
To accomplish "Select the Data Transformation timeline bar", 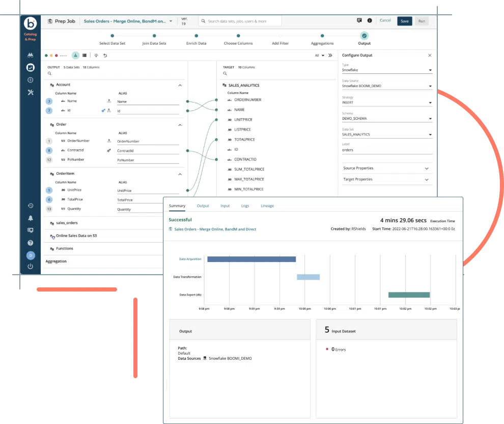I will tap(308, 277).
